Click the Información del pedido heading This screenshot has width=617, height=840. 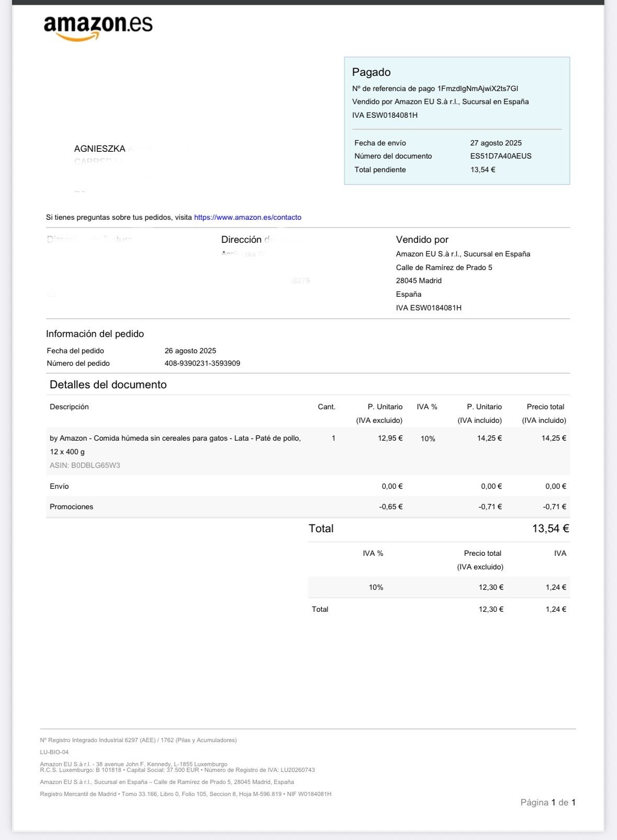pos(95,334)
